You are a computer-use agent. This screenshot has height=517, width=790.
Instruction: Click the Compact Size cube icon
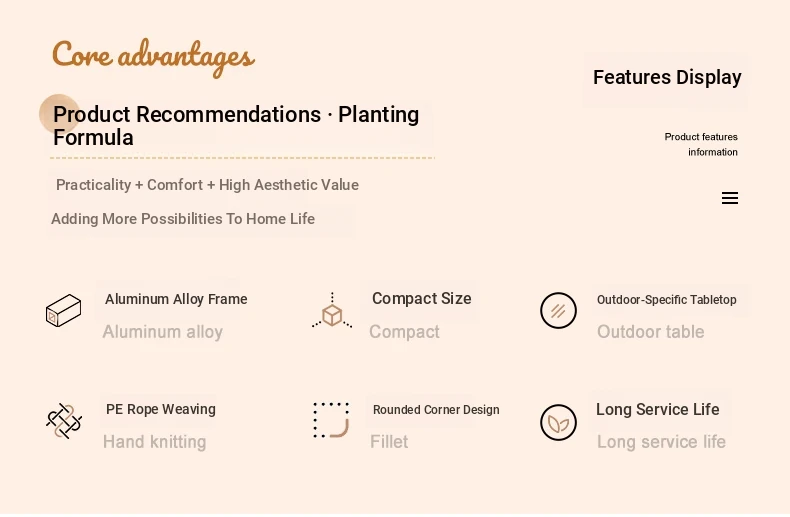pyautogui.click(x=332, y=310)
